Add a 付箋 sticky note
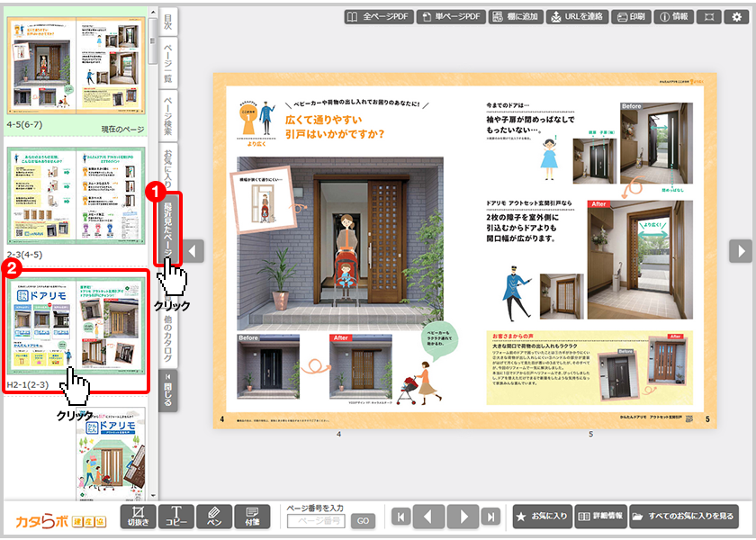Screen dimensions: 756x540 coord(252,516)
